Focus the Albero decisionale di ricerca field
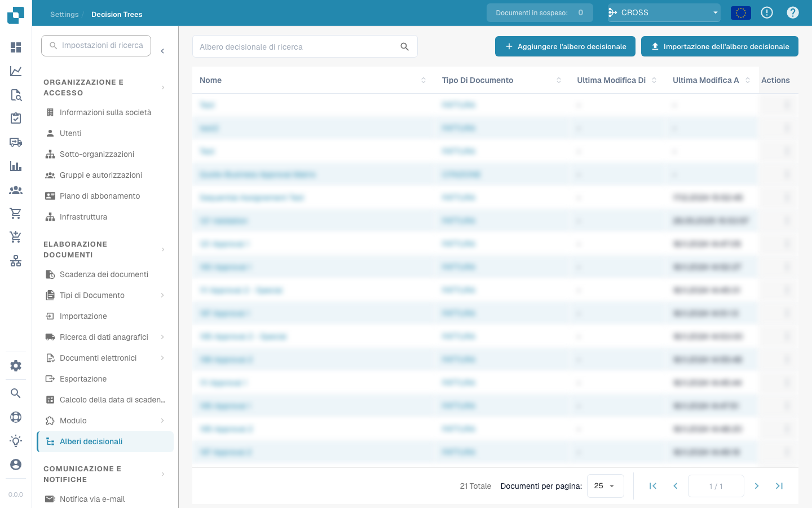The image size is (812, 508). coord(305,46)
